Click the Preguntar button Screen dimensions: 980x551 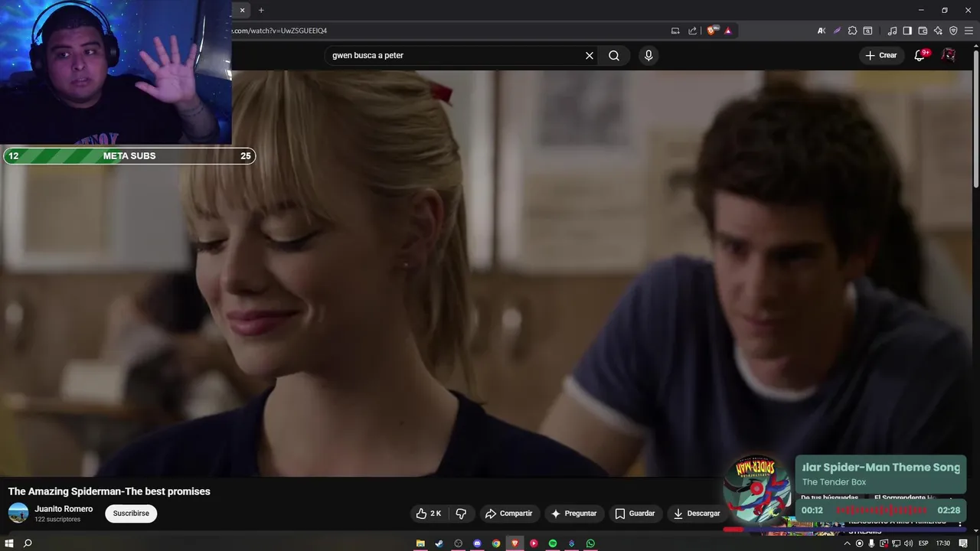click(x=573, y=514)
